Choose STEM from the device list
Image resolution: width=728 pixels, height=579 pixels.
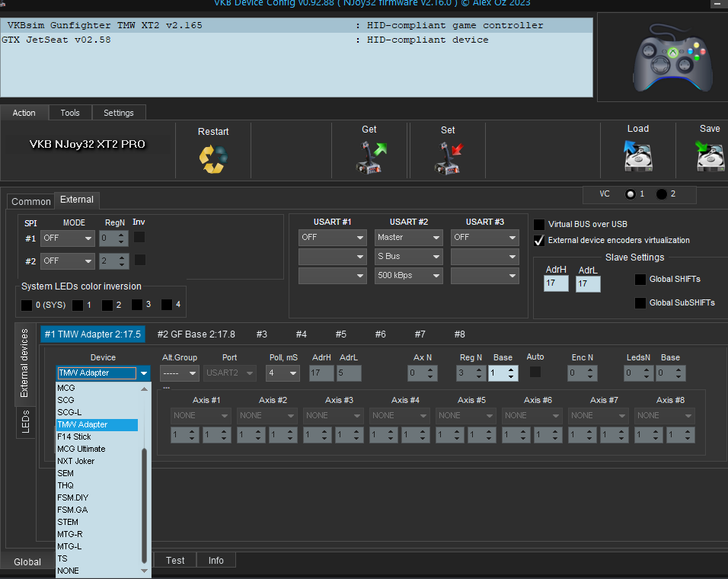pos(97,522)
